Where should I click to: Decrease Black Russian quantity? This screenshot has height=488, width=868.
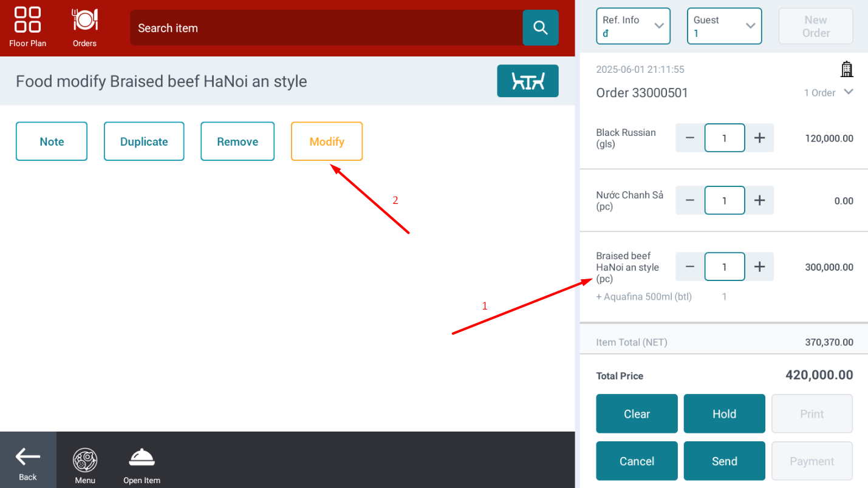(690, 138)
